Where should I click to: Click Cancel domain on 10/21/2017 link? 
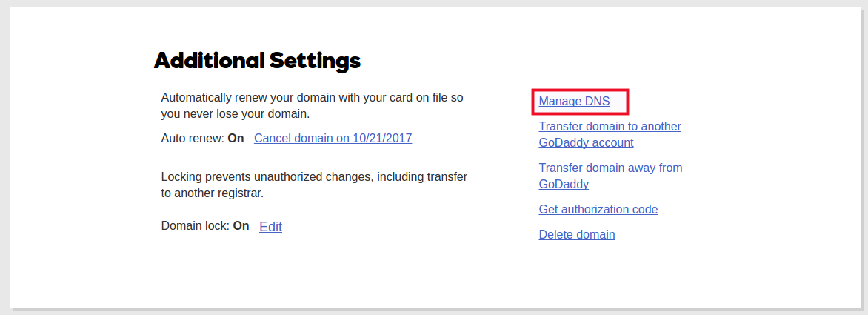333,139
